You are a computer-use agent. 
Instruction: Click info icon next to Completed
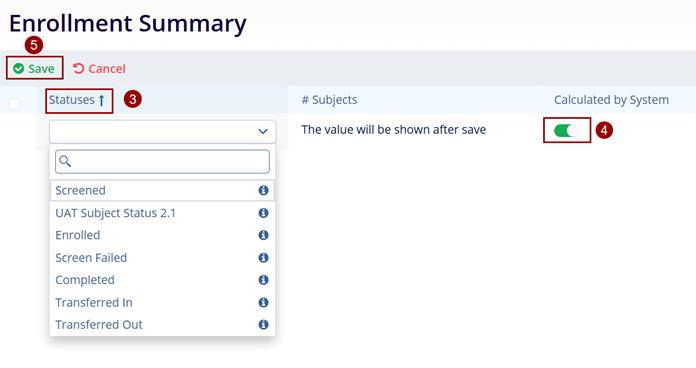tap(263, 280)
